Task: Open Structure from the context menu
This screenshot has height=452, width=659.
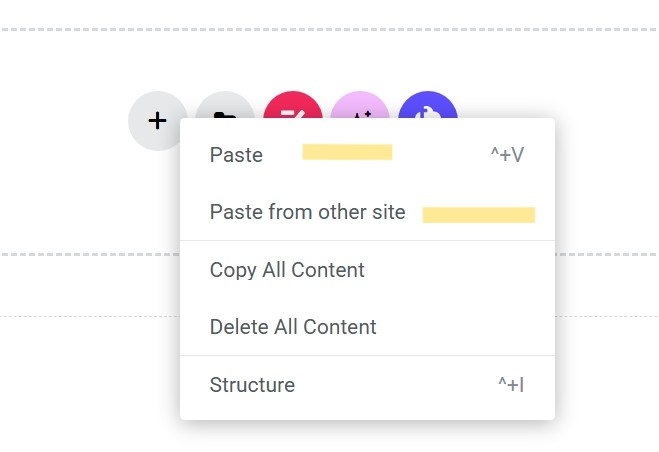Action: pyautogui.click(x=252, y=385)
